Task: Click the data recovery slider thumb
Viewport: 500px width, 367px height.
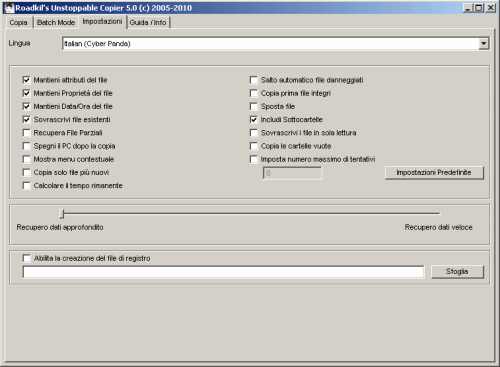Action: coord(62,214)
